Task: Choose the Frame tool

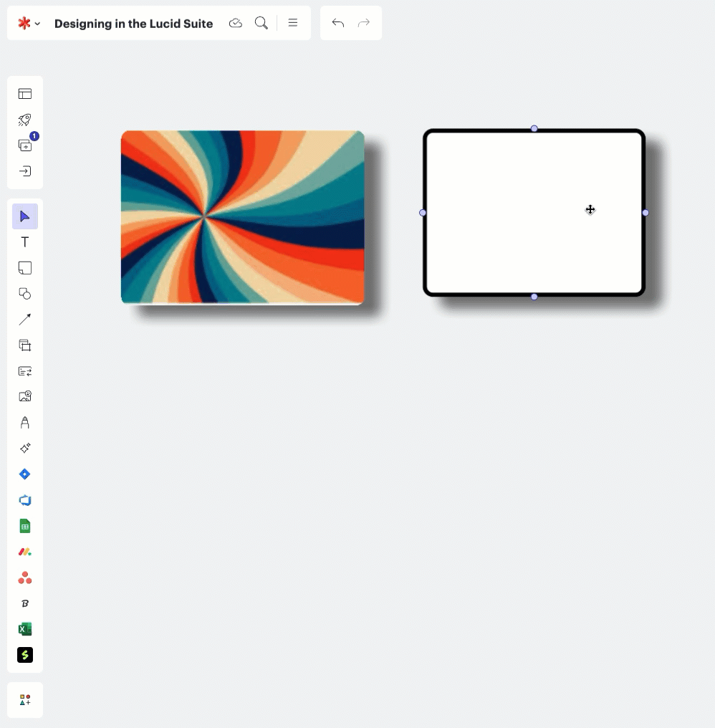Action: point(25,345)
